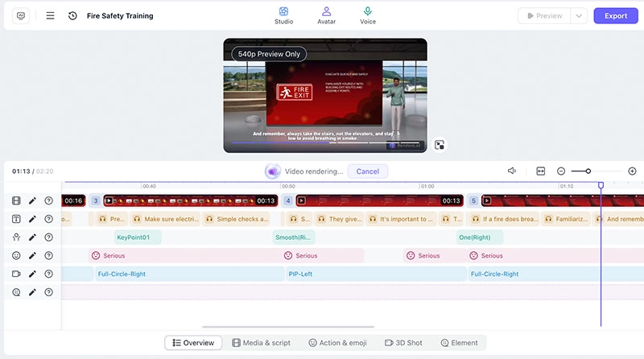
Task: Edit the emoji track with pencil
Action: tap(32, 255)
